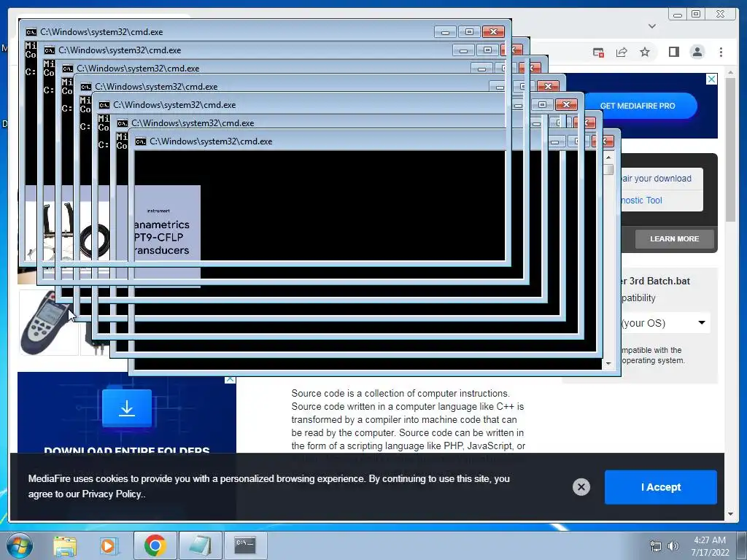The image size is (747, 560).
Task: Click the Source code description paragraph
Action: click(x=409, y=419)
